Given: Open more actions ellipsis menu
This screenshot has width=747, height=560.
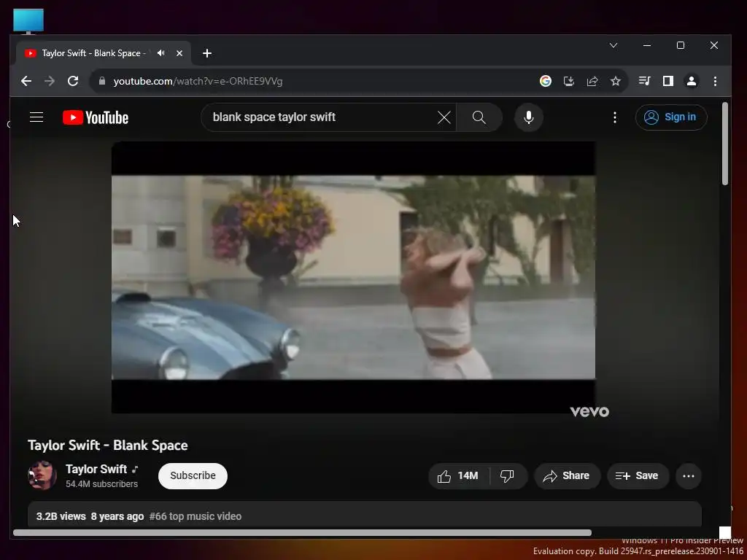Looking at the screenshot, I should point(689,475).
